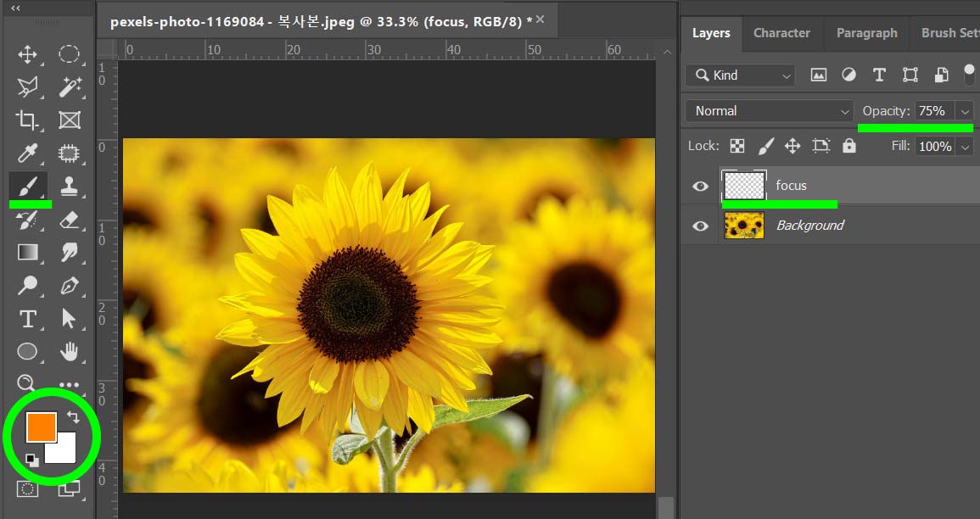Open the Opacity slider arrow
This screenshot has width=980, height=519.
coord(965,111)
